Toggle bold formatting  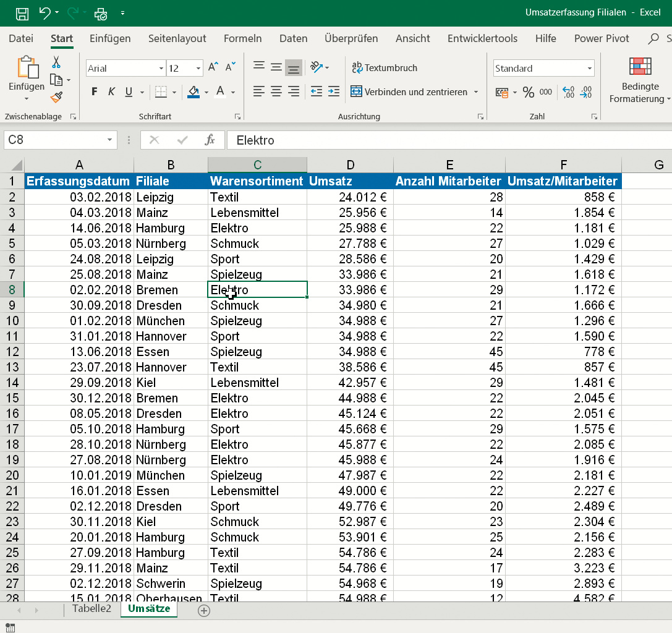[95, 91]
